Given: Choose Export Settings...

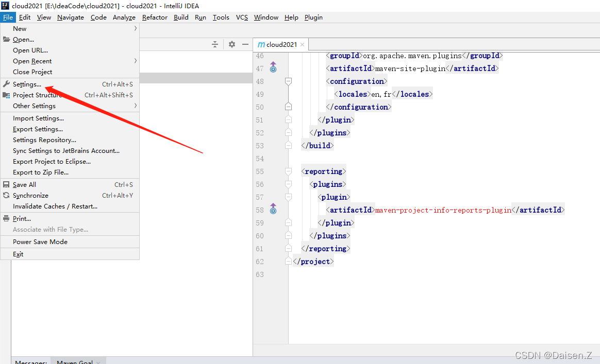Looking at the screenshot, I should click(70, 129).
